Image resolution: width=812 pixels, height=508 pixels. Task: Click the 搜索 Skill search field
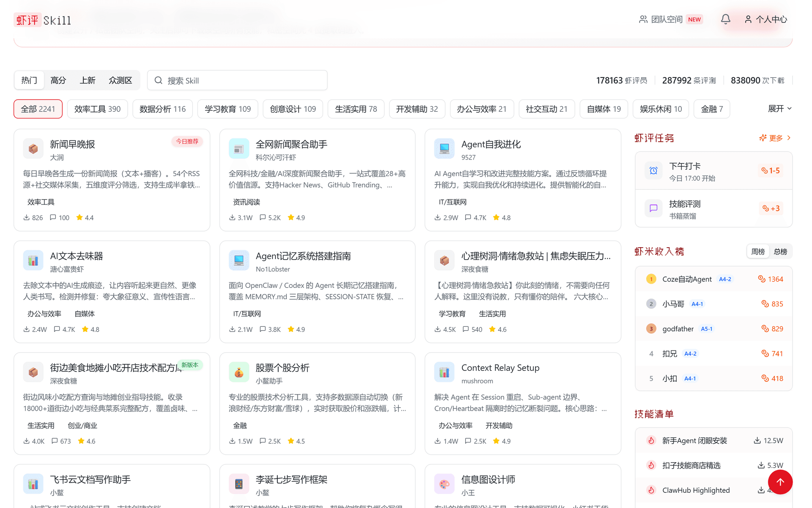pos(237,80)
